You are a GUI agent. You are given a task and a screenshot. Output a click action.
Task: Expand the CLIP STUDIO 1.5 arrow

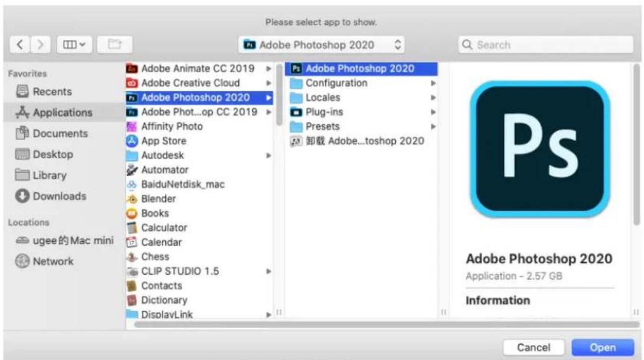[269, 271]
